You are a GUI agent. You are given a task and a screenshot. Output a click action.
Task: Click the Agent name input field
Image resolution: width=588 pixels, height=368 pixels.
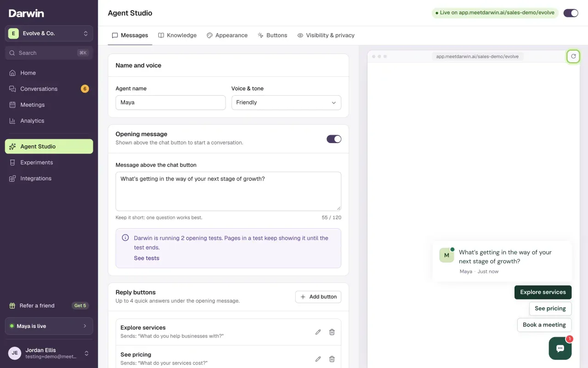[170, 103]
